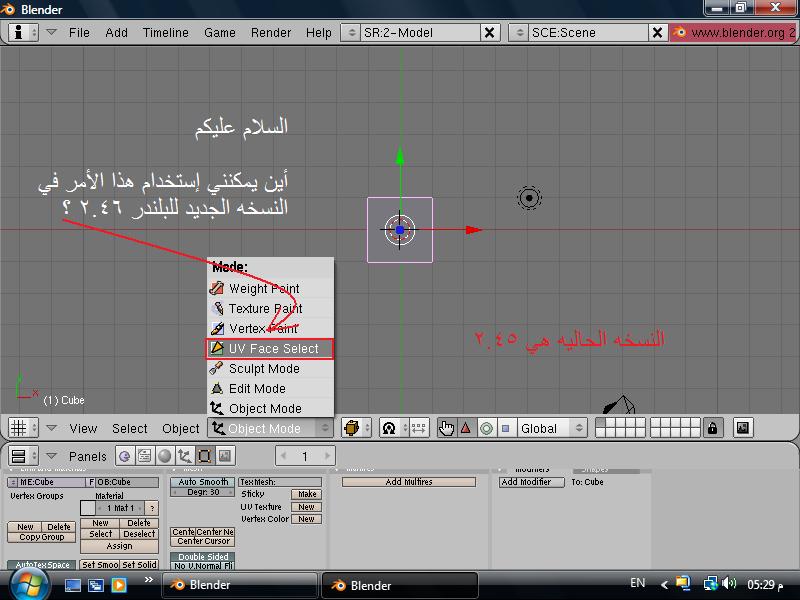Open the SCE:Scene selector arrows
The height and width of the screenshot is (600, 800).
[519, 33]
